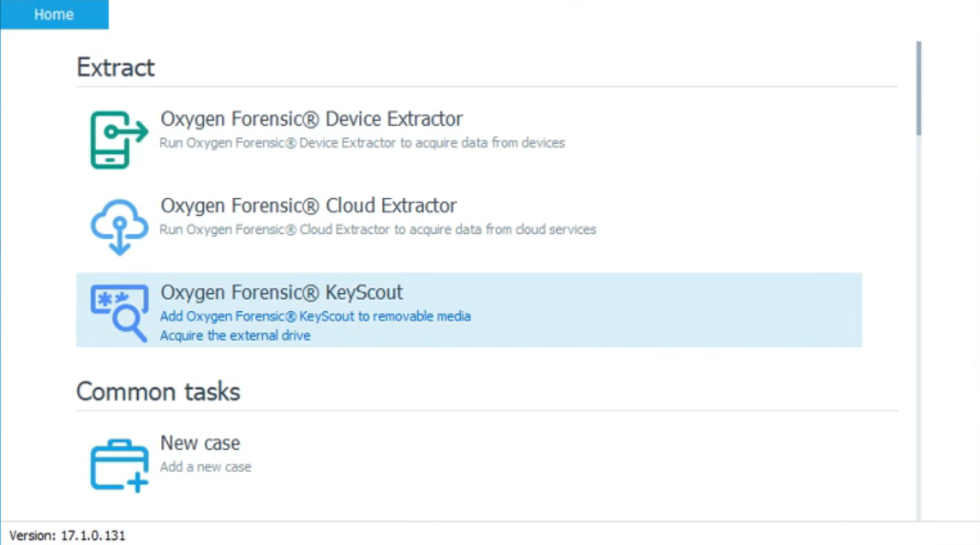
Task: Click the Cloud Extractor cloud icon
Action: [119, 226]
